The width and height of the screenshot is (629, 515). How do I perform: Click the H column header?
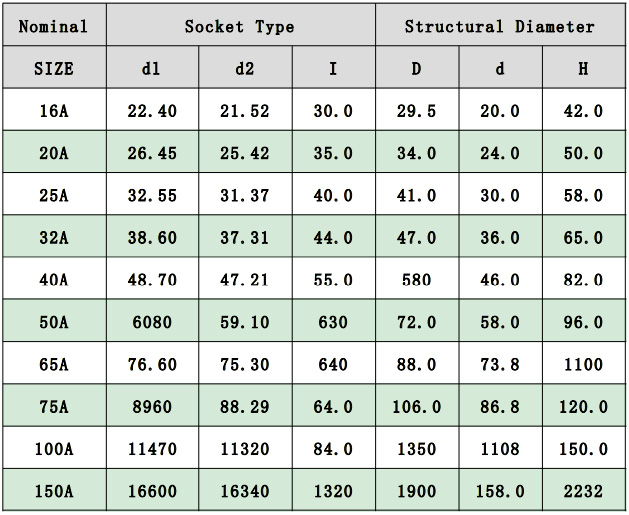pyautogui.click(x=583, y=69)
